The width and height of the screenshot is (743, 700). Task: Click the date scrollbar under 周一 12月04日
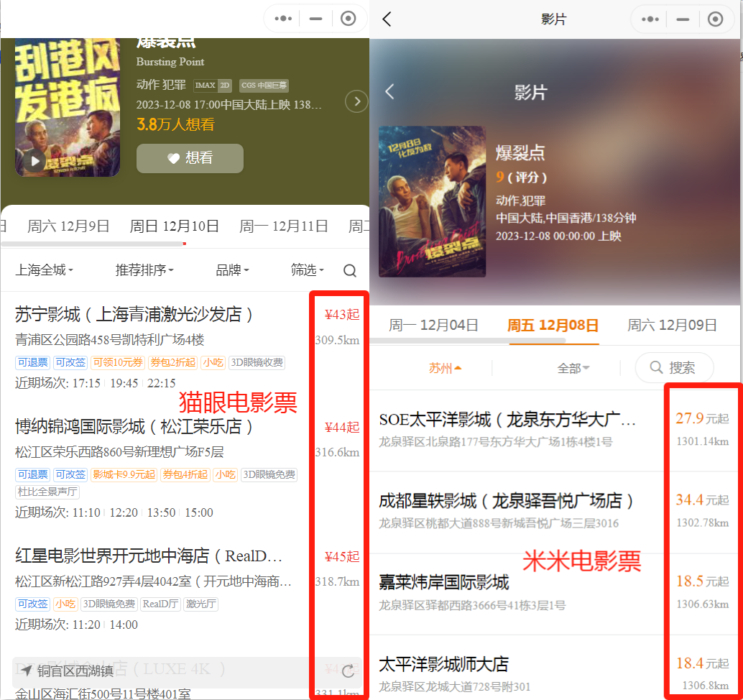(468, 341)
